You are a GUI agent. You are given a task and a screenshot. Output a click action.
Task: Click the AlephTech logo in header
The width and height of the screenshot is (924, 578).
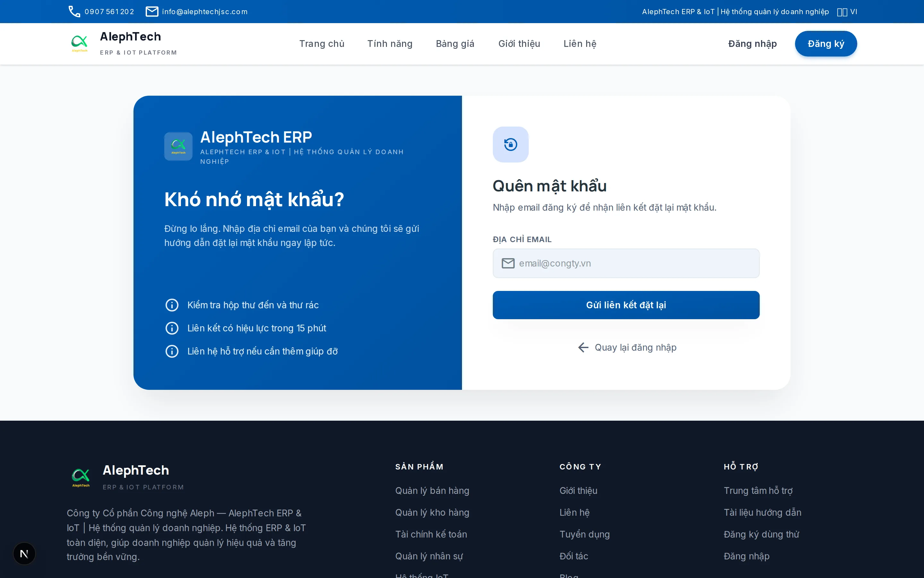click(80, 44)
